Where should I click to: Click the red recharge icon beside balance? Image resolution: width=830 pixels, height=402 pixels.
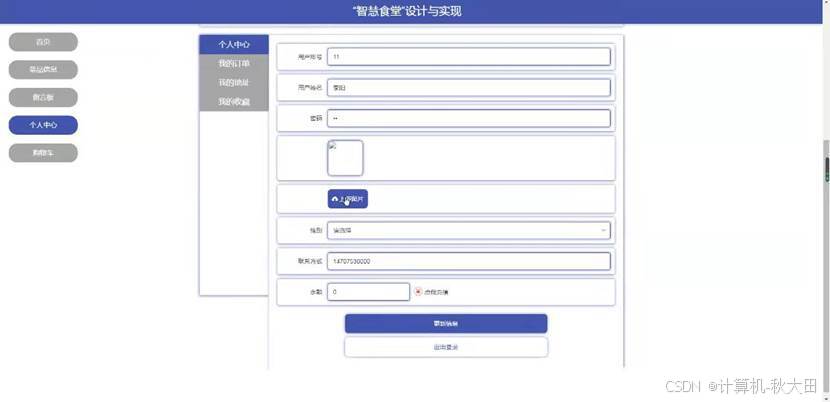418,291
